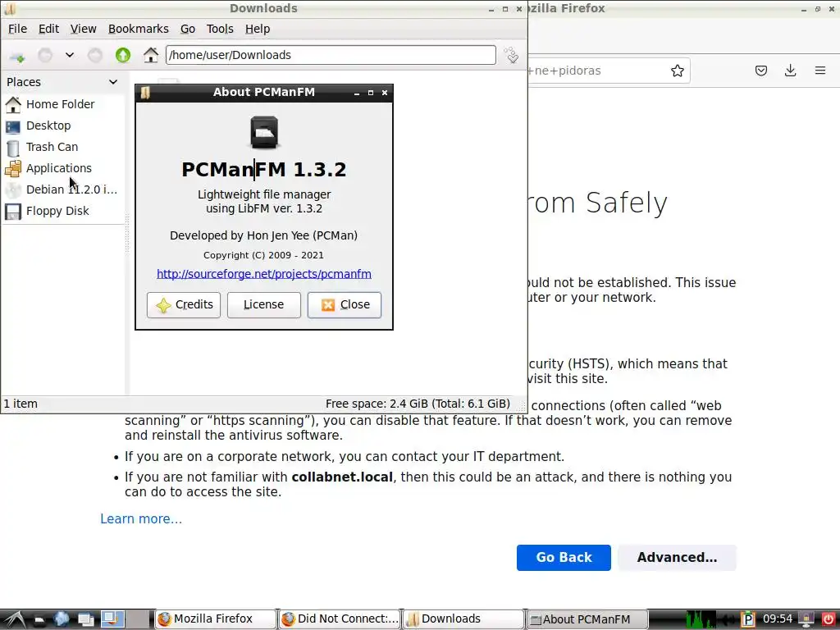This screenshot has width=840, height=630.
Task: Click the Floppy Disk icon in sidebar
Action: pos(13,212)
